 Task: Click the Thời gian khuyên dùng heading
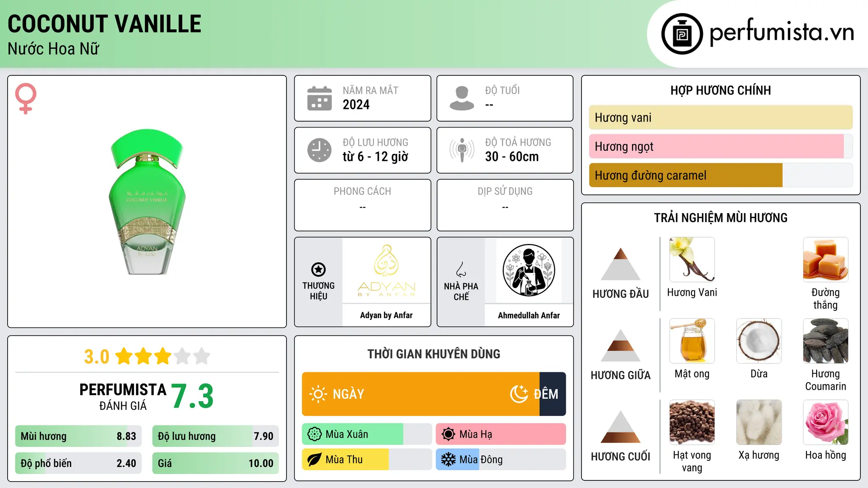[434, 354]
